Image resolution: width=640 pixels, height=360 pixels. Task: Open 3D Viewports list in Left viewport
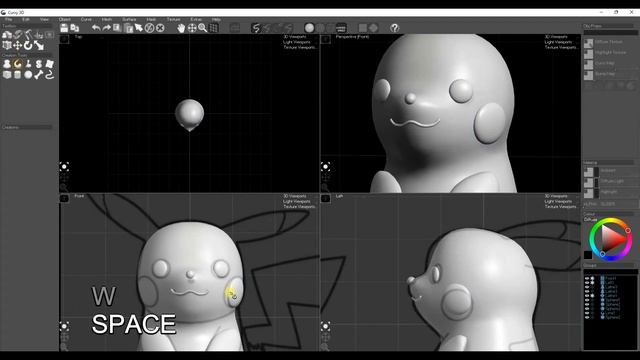[x=556, y=196]
